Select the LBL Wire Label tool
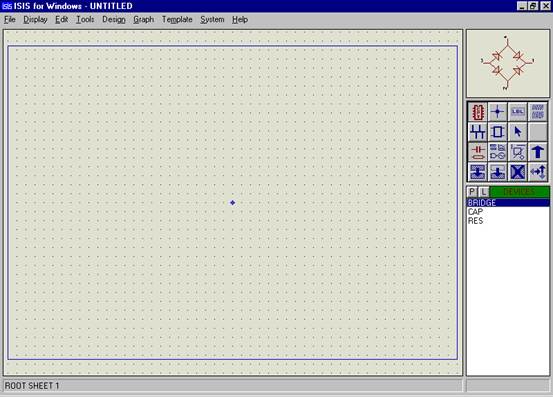 click(x=517, y=112)
